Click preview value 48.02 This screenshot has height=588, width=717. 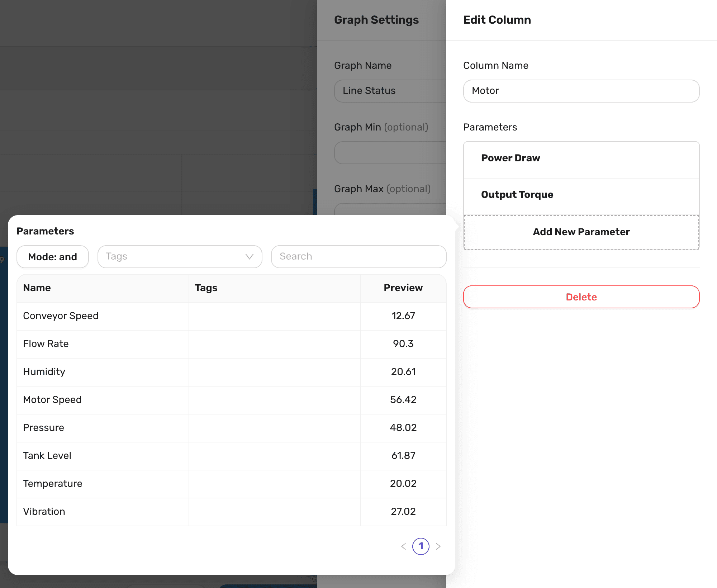tap(403, 428)
